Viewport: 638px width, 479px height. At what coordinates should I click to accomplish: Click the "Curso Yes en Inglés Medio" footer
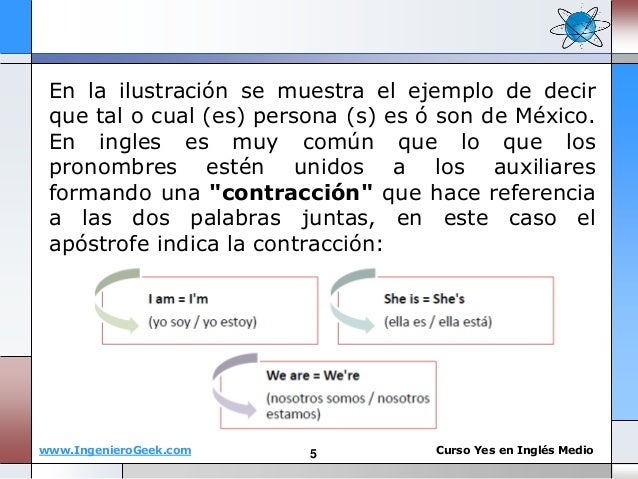tap(515, 450)
